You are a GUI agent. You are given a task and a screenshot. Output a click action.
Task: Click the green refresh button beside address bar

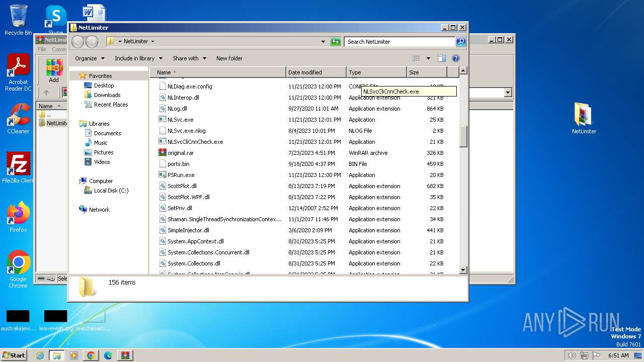(336, 42)
